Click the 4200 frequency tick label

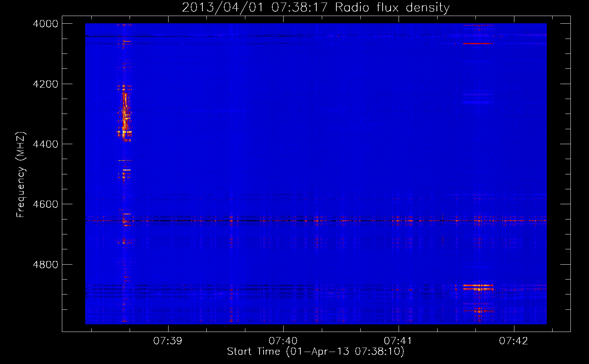[x=46, y=84]
